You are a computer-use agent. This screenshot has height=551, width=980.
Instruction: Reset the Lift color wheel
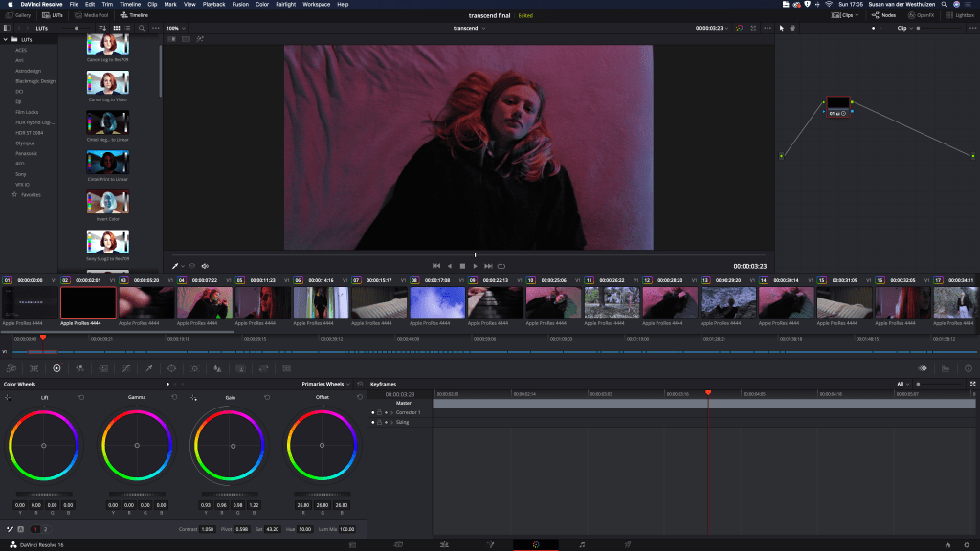(81, 397)
